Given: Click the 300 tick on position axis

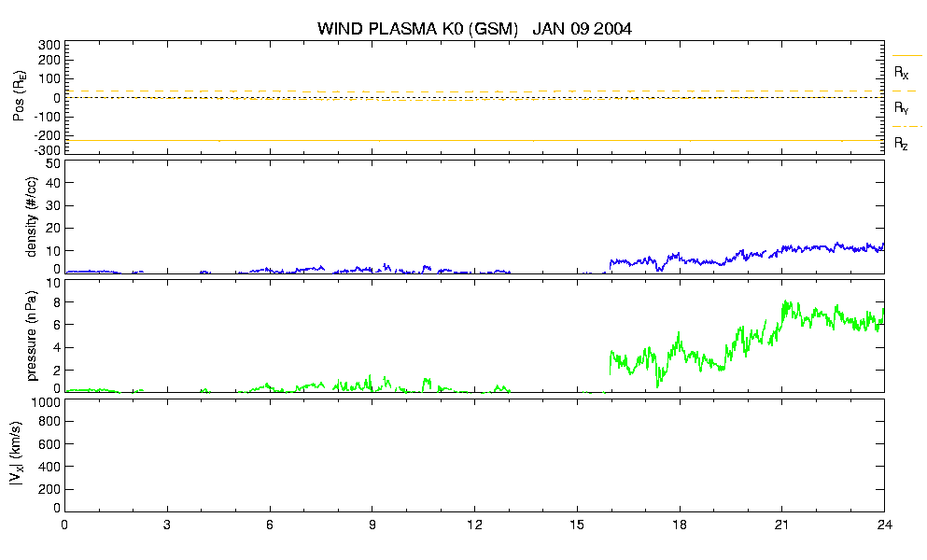Looking at the screenshot, I should [49, 46].
